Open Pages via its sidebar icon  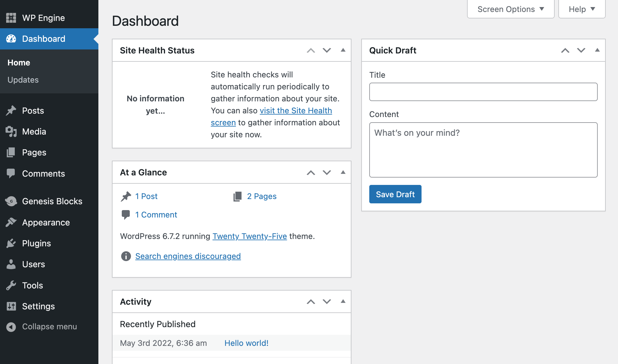coord(11,152)
